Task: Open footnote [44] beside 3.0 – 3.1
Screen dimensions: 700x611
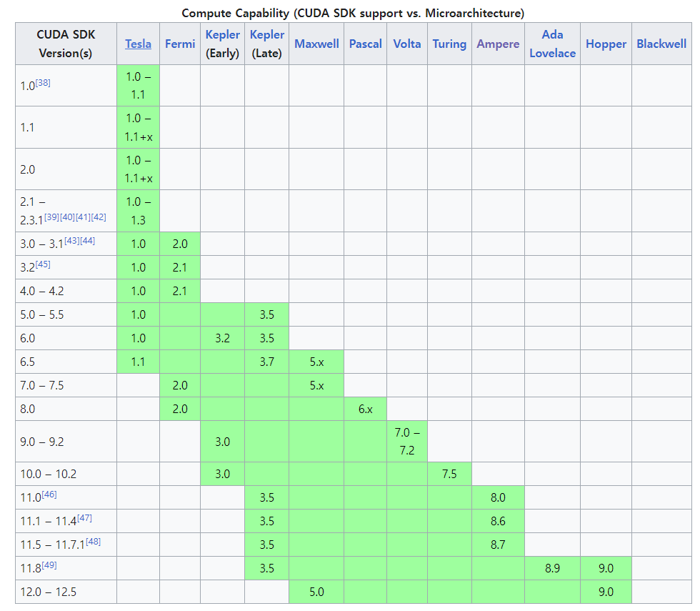Action: pos(87,241)
